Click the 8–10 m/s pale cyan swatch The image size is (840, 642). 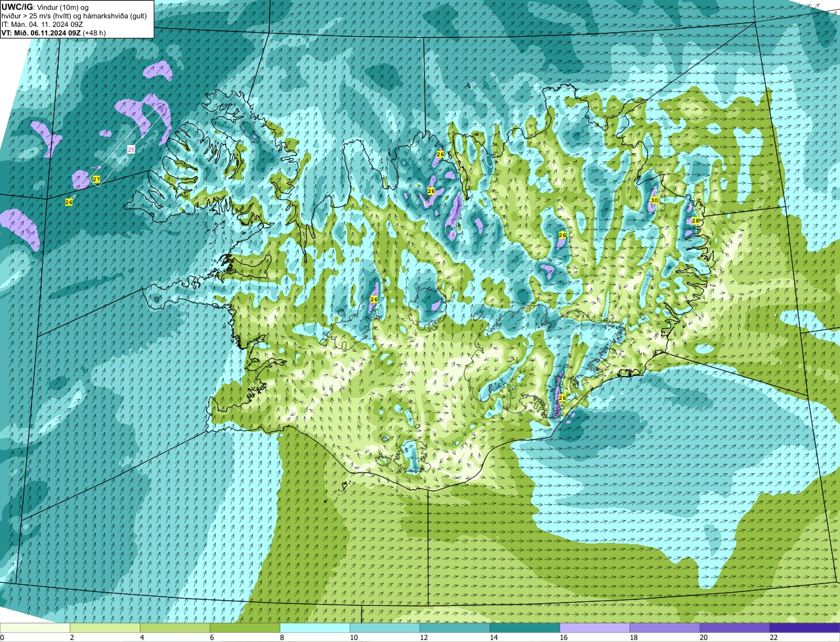(x=315, y=628)
